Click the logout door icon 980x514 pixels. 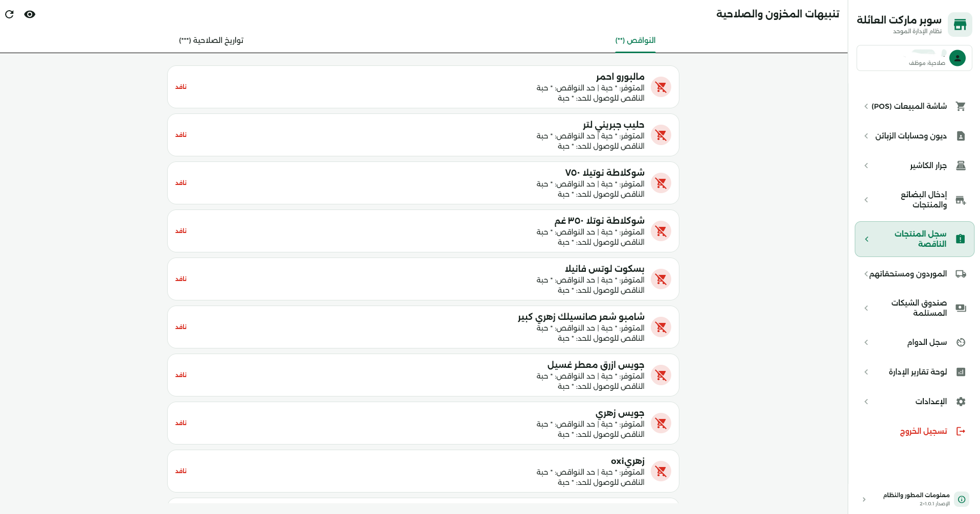[x=961, y=431]
